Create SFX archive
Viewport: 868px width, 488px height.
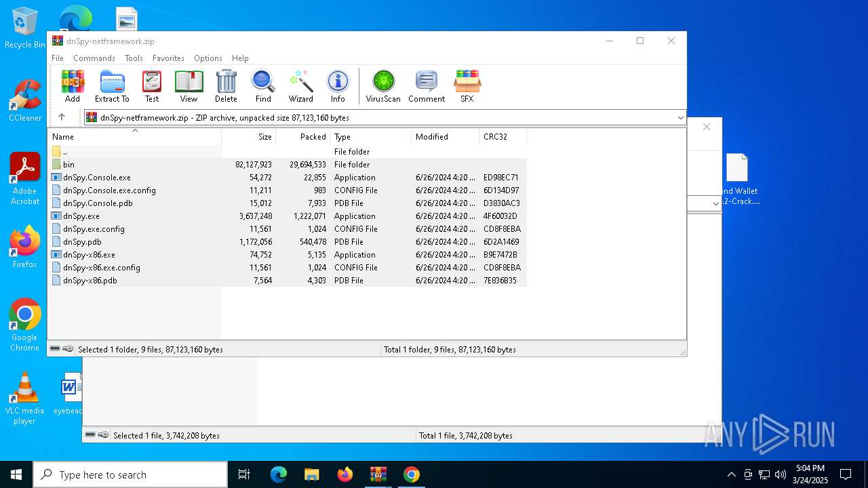click(x=467, y=86)
